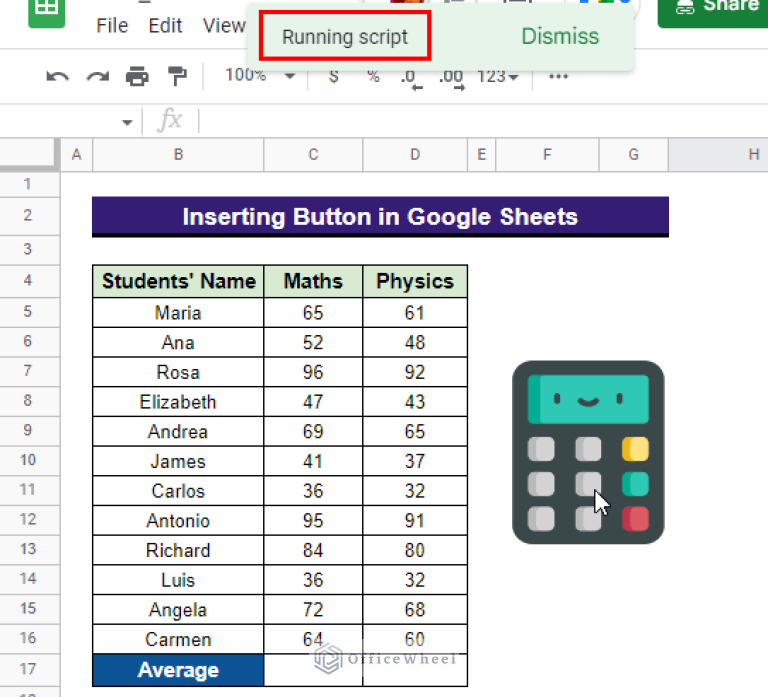Open the Google Sheets home icon
This screenshot has width=768, height=697.
(46, 10)
